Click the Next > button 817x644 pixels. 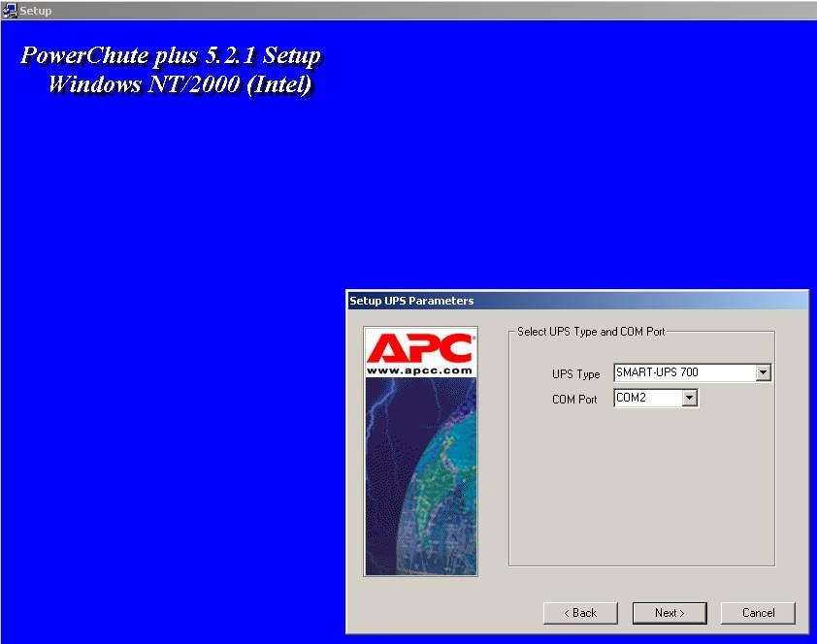coord(670,613)
